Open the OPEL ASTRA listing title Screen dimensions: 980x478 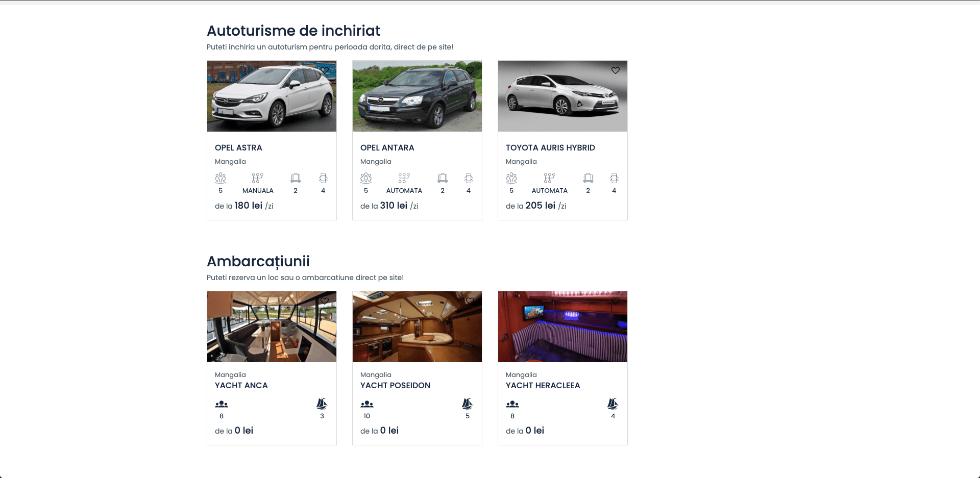[238, 148]
